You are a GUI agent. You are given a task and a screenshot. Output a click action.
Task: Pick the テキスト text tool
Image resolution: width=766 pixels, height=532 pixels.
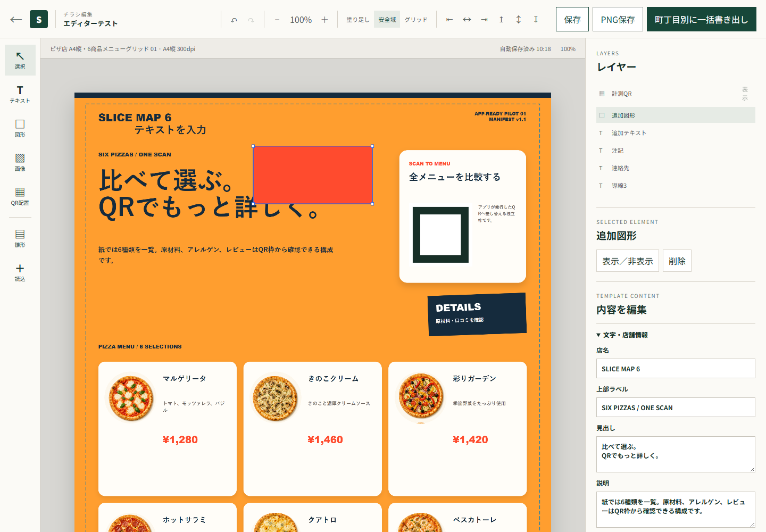20,94
